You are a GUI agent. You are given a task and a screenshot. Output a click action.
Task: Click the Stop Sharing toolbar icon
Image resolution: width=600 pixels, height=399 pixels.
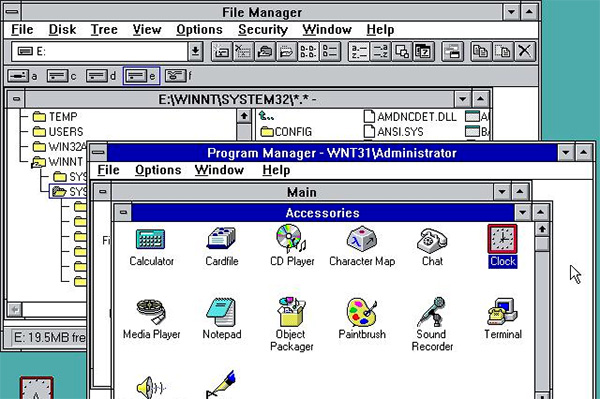coord(287,51)
